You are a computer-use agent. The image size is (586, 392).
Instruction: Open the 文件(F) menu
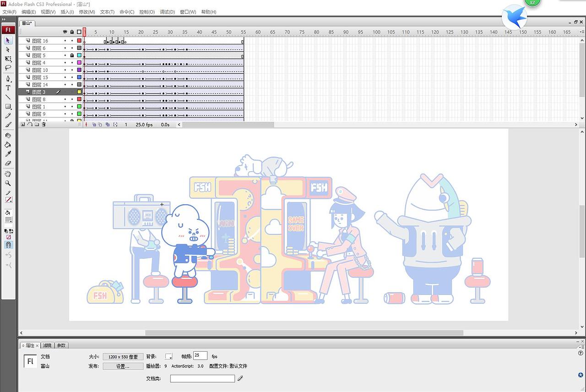point(10,12)
